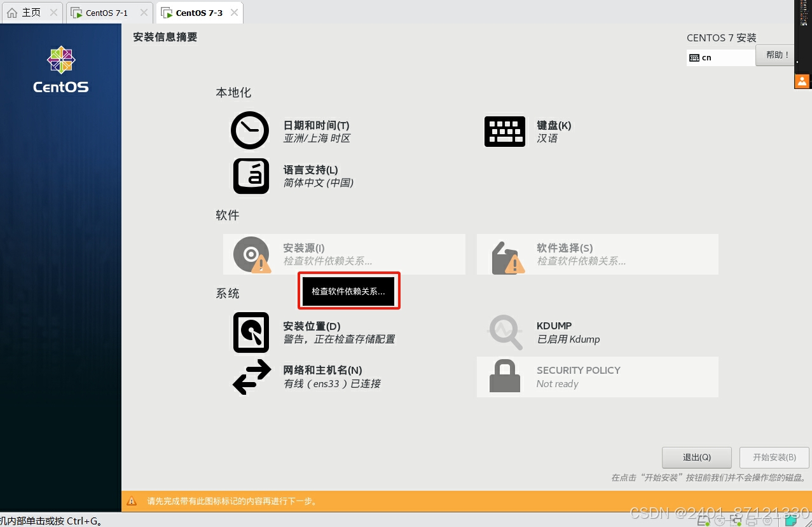This screenshot has width=812, height=527.
Task: Select the CentOS 7-3 tab
Action: tap(199, 13)
